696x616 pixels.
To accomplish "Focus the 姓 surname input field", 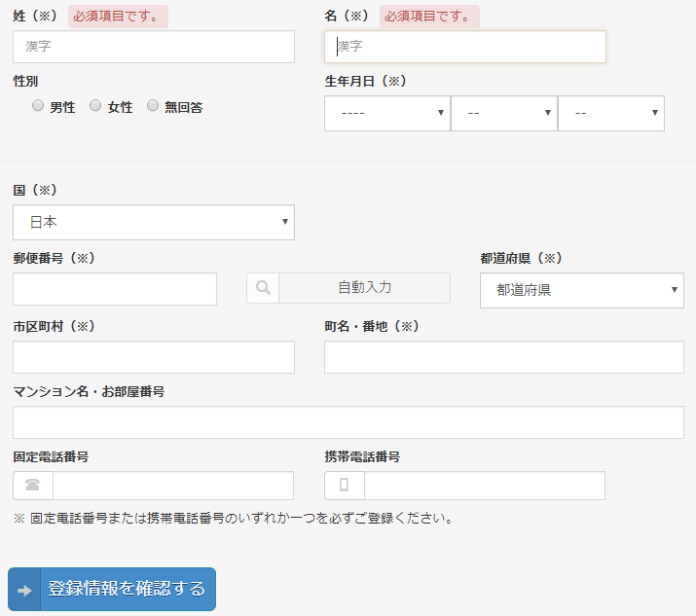I will click(154, 47).
